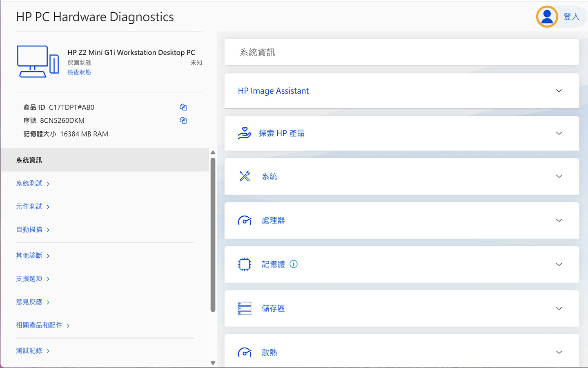
Task: Click the user avatar profile icon
Action: tap(547, 17)
